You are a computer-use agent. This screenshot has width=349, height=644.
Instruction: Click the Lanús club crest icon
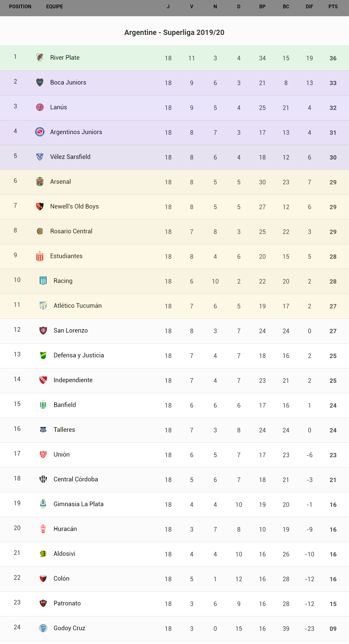(x=40, y=107)
